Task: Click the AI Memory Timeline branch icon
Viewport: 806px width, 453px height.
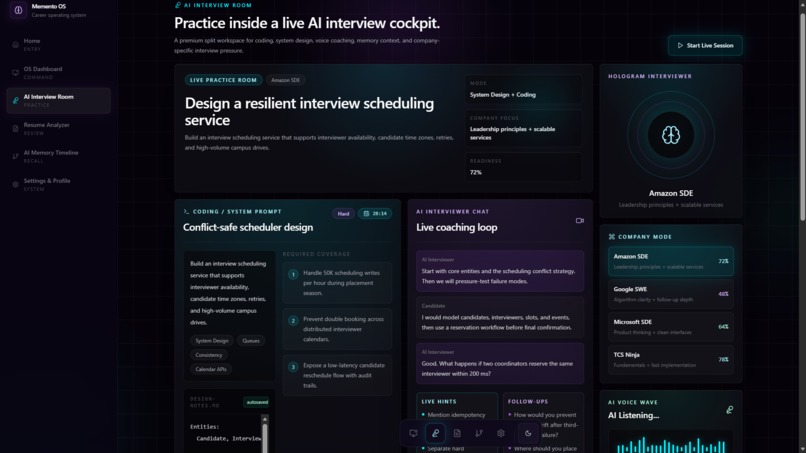Action: (x=15, y=156)
